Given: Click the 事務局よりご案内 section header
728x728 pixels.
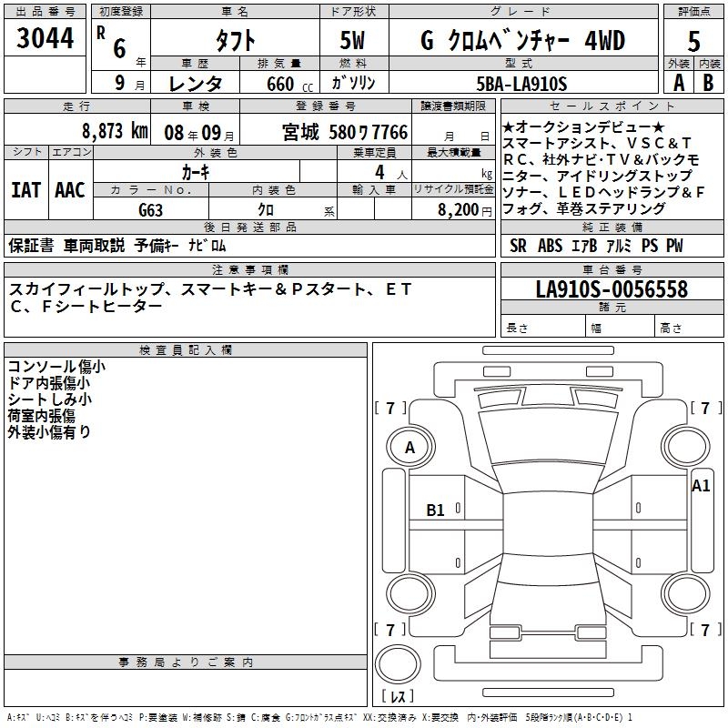Looking at the screenshot, I should 186,662.
